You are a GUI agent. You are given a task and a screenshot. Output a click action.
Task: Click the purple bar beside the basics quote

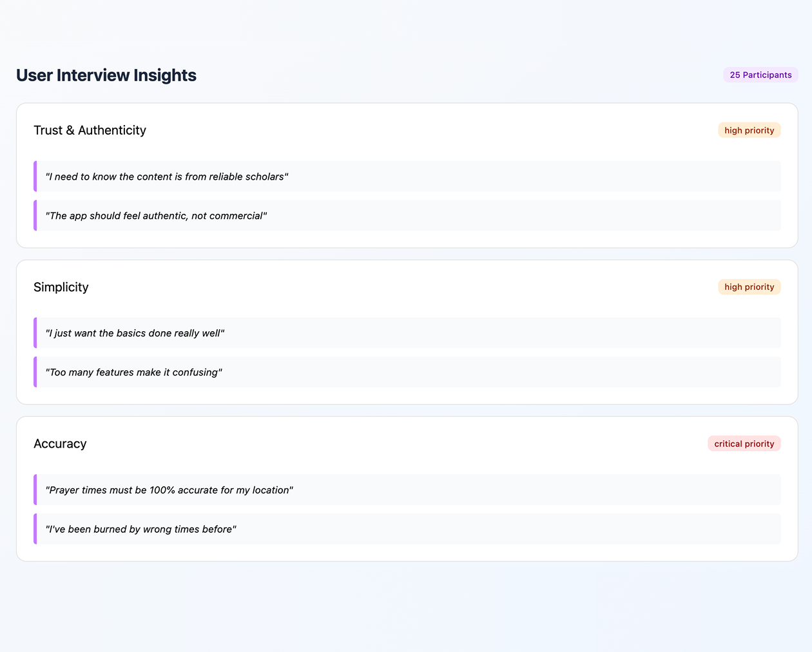coord(35,333)
